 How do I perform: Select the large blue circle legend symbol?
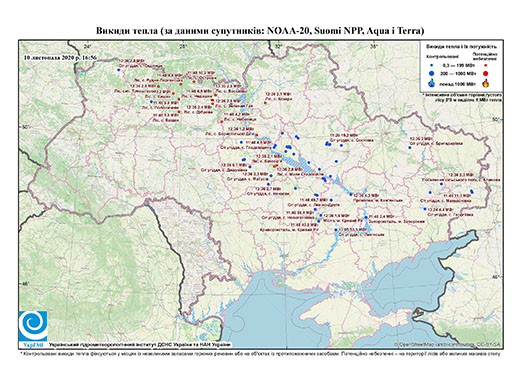click(x=432, y=73)
